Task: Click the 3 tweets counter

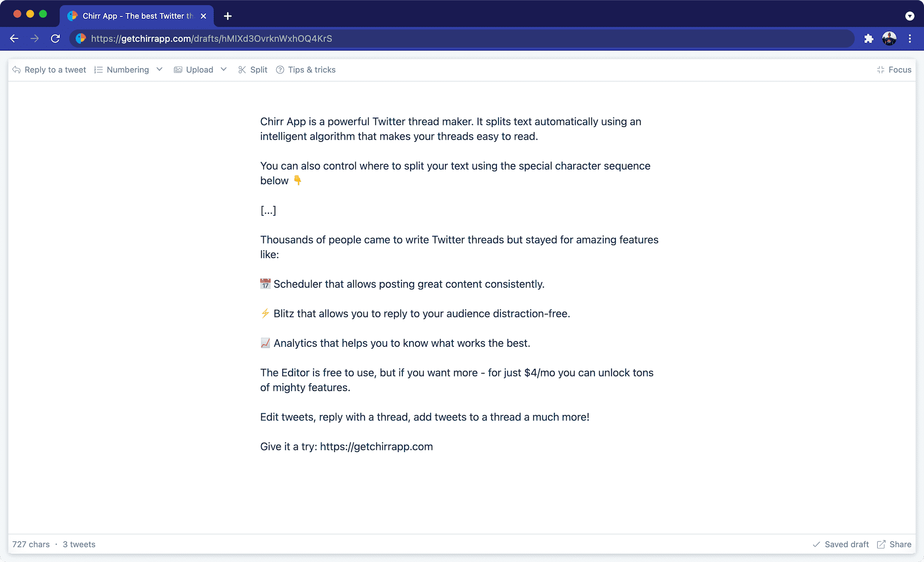Action: coord(79,544)
